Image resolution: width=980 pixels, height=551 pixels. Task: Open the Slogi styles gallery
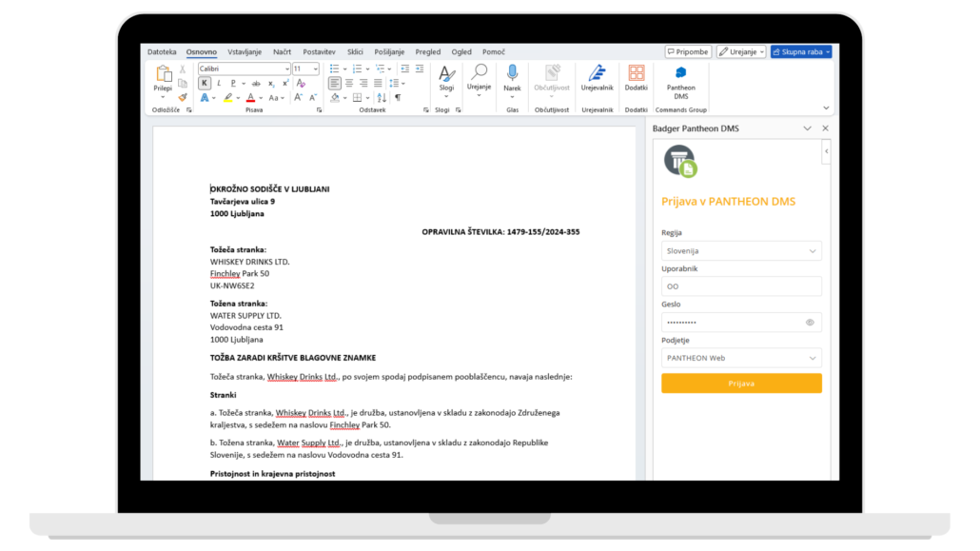click(446, 81)
